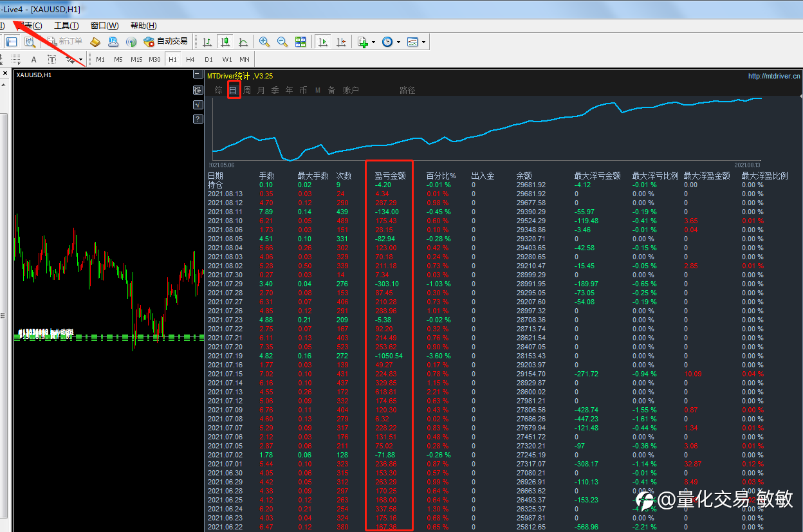This screenshot has width=803, height=532.
Task: Zoom out on the chart
Action: click(x=282, y=42)
